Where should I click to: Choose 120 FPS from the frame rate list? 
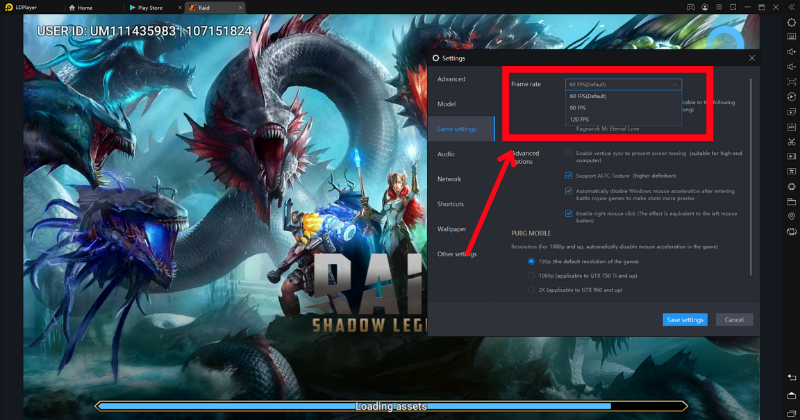tap(623, 119)
